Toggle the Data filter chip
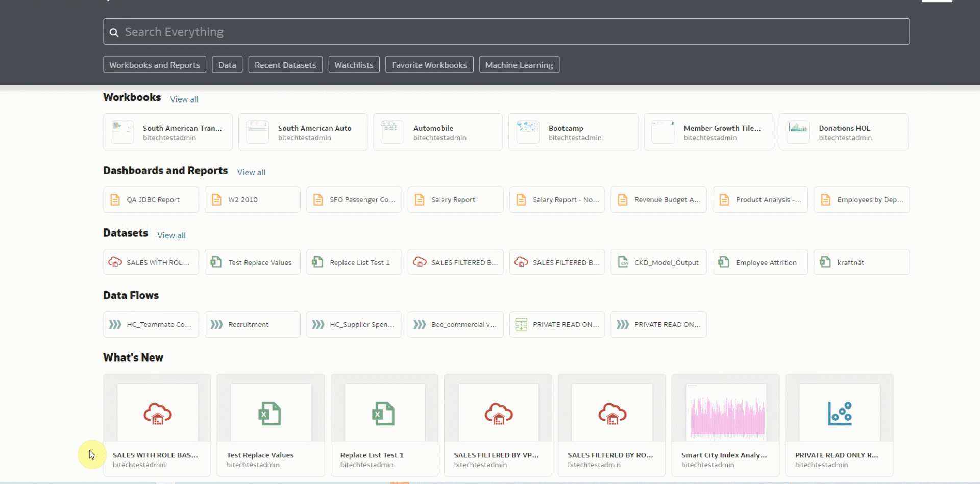The image size is (980, 484). [x=227, y=65]
